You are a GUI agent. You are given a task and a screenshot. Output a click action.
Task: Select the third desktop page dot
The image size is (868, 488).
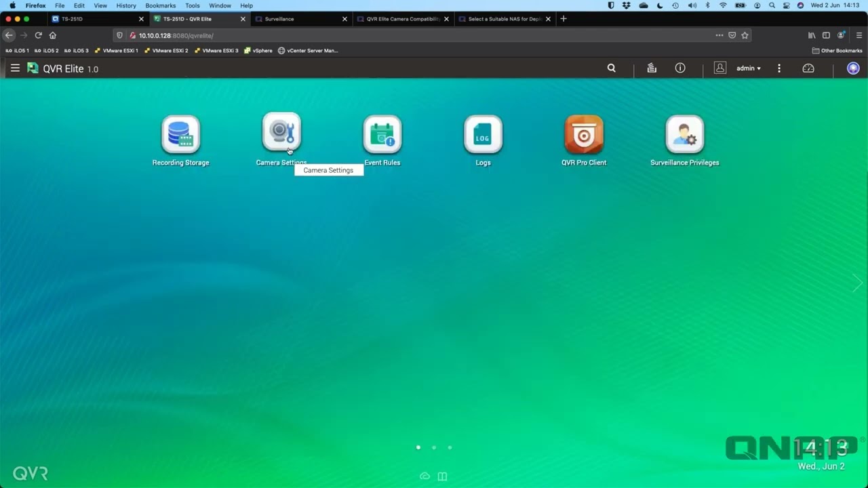coord(450,447)
